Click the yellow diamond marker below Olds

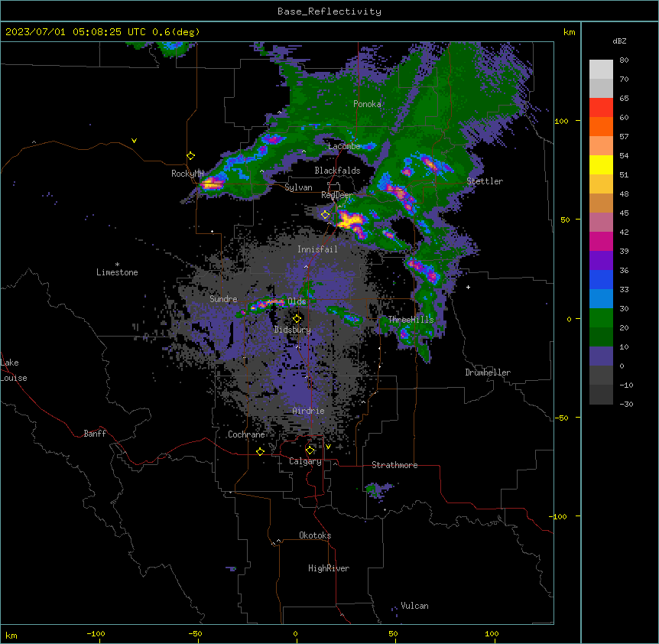pos(297,319)
